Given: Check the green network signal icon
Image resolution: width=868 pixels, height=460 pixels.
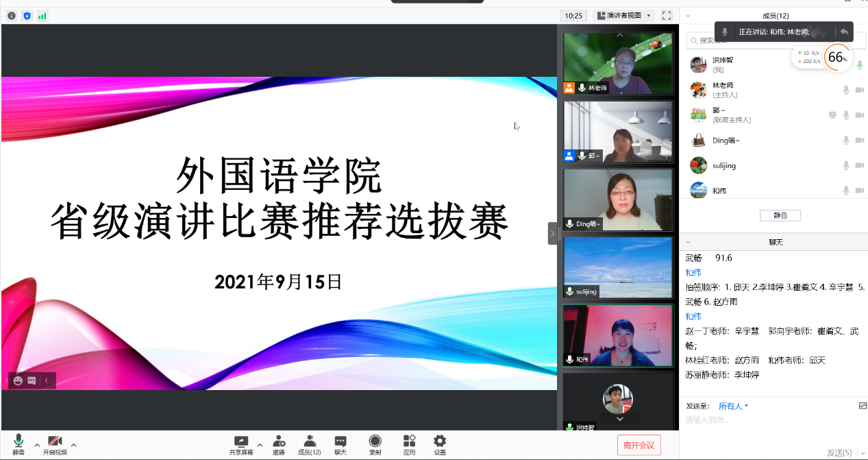Looking at the screenshot, I should [42, 16].
